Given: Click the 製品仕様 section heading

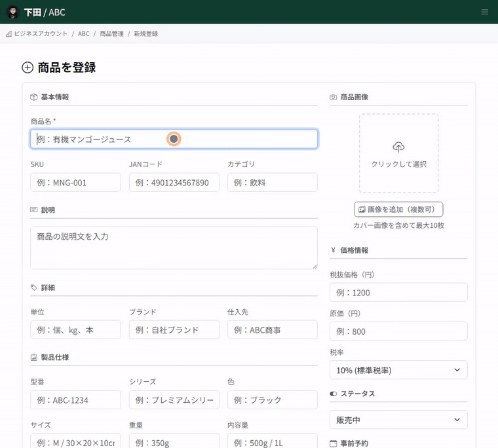Looking at the screenshot, I should point(55,358).
